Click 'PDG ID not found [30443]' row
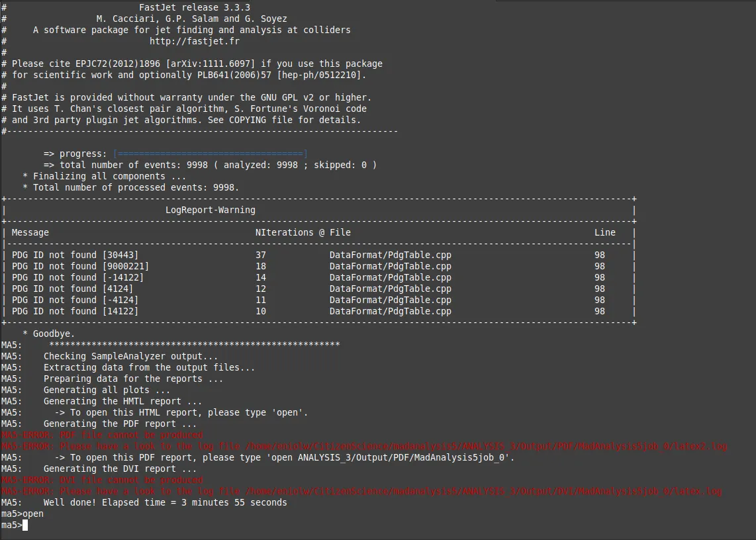The height and width of the screenshot is (540, 756). [x=318, y=255]
